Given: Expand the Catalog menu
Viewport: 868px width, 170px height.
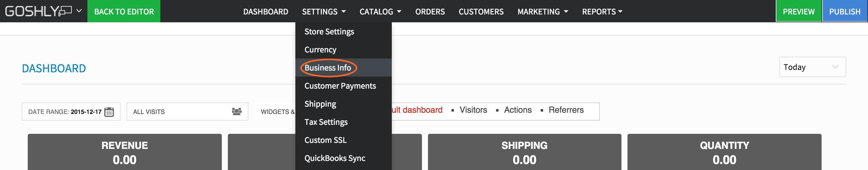Looking at the screenshot, I should (380, 11).
